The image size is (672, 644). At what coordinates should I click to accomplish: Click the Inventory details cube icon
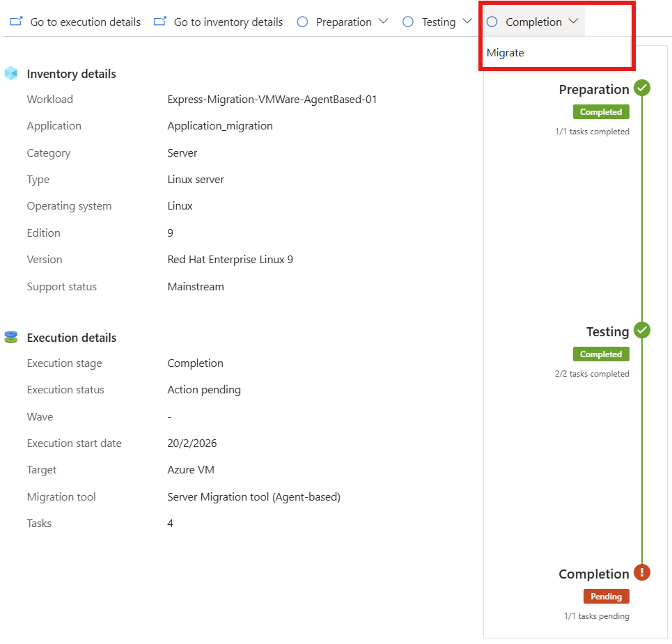[x=11, y=73]
